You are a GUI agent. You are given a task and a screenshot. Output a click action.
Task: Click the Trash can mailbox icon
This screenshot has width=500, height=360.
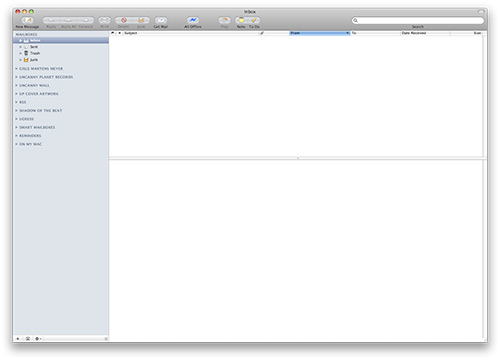(x=26, y=53)
